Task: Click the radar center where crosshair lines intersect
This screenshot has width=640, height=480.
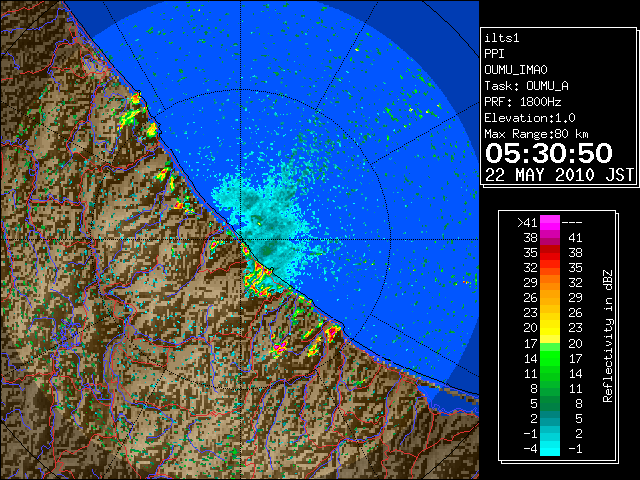Action: [x=240, y=239]
